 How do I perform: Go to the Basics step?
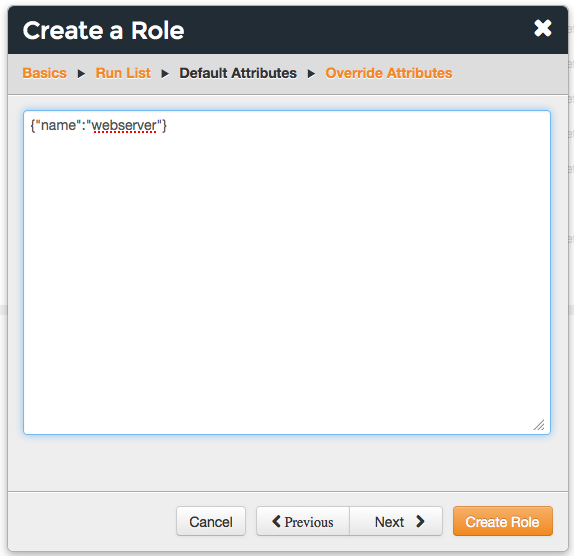pos(44,73)
